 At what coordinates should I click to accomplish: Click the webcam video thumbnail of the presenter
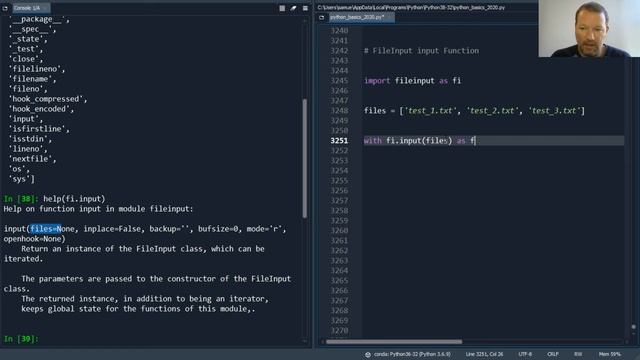589,29
